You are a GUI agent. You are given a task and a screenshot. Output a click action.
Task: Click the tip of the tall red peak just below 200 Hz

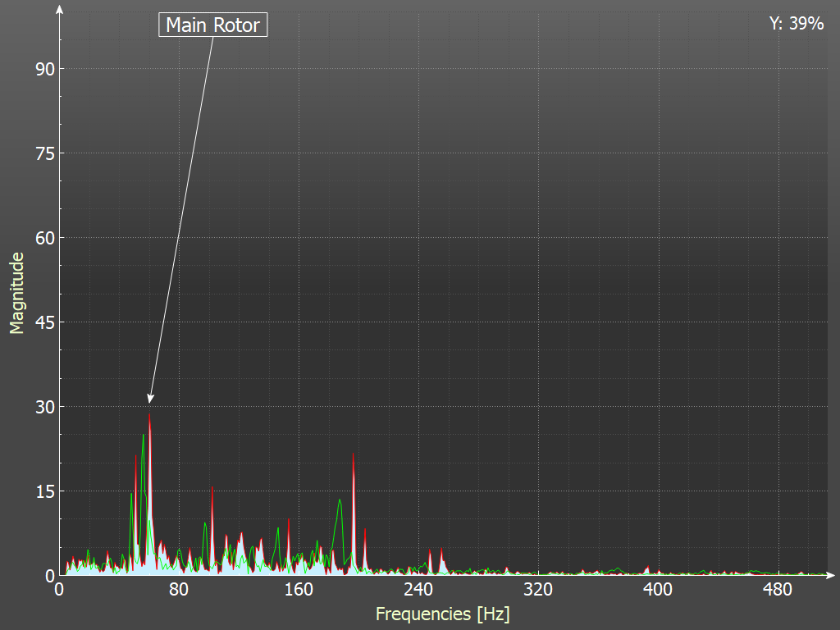pos(354,454)
